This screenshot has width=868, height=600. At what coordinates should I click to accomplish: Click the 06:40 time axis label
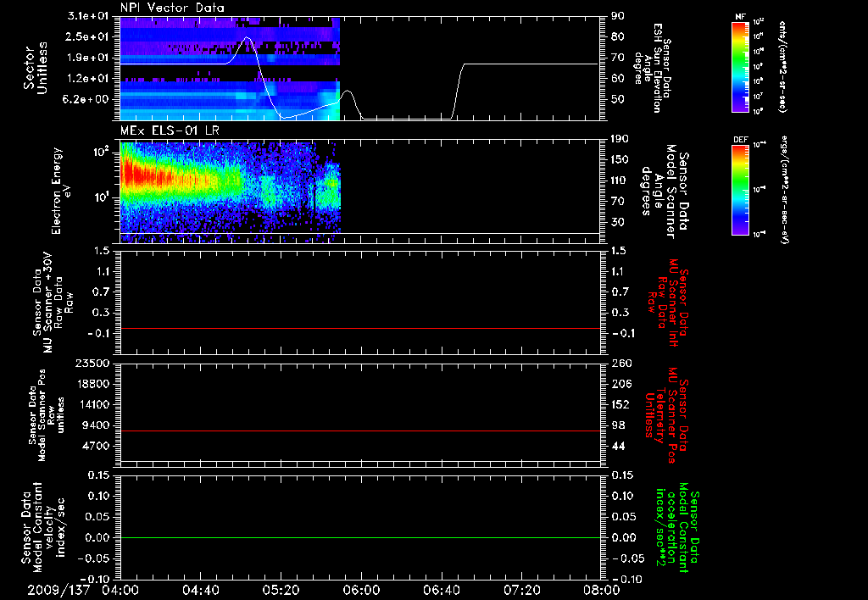(441, 591)
